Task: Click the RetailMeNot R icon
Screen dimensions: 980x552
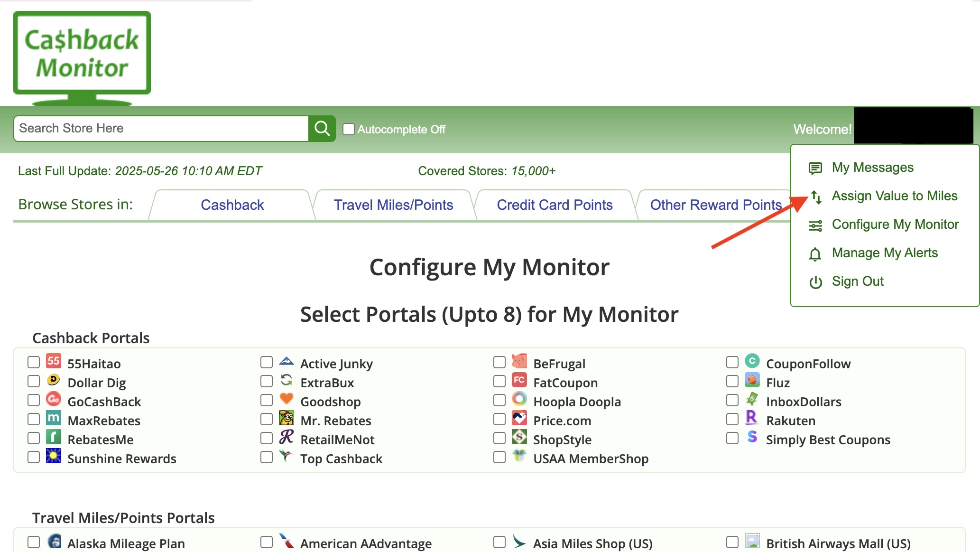Action: click(x=287, y=437)
